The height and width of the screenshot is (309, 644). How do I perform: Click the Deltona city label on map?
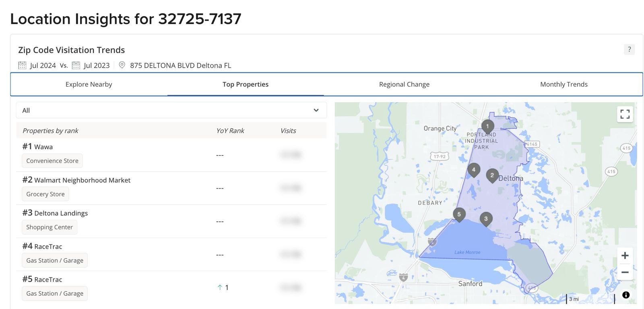click(x=511, y=178)
